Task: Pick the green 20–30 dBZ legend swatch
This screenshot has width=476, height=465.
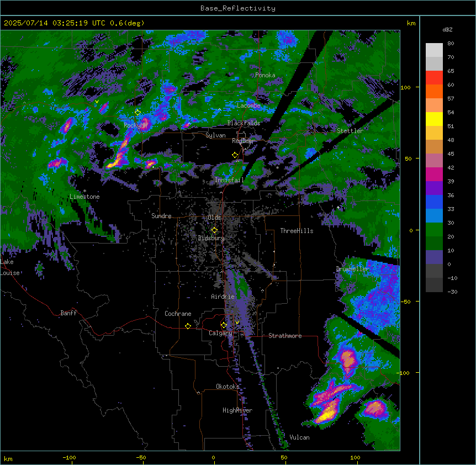Action: 434,230
